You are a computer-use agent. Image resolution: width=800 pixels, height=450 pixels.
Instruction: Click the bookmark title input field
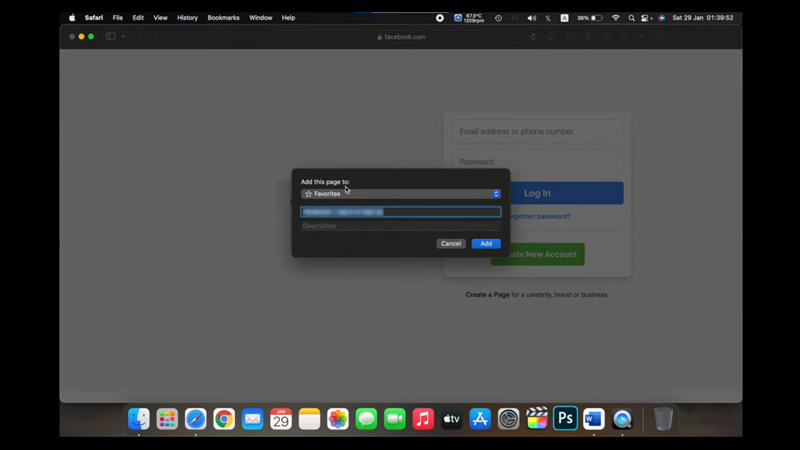401,212
